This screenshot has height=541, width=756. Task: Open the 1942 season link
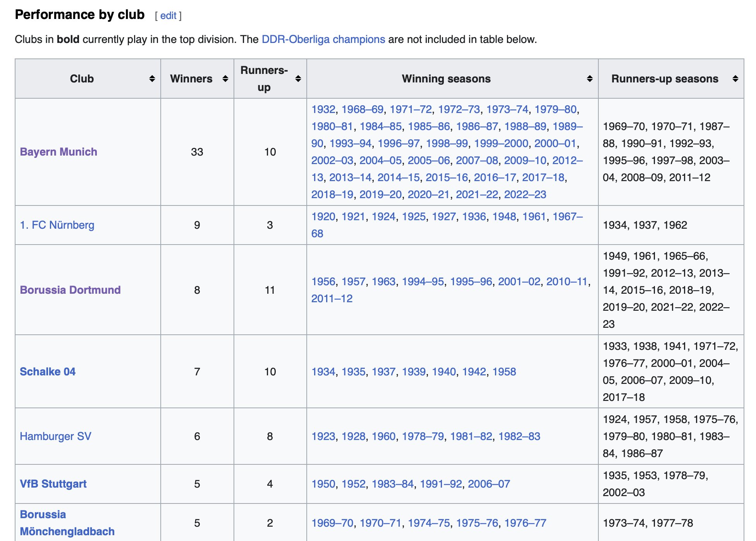pos(474,372)
